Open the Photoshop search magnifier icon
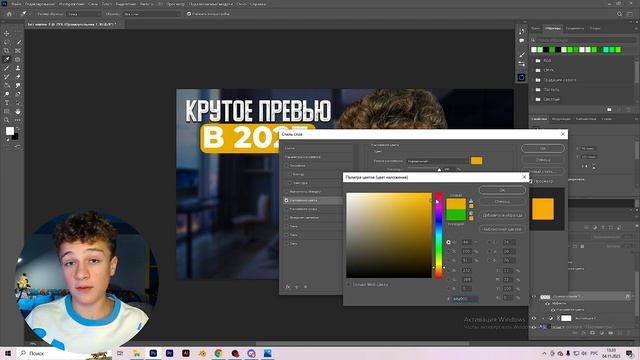The height and width of the screenshot is (360, 640). [x=619, y=14]
